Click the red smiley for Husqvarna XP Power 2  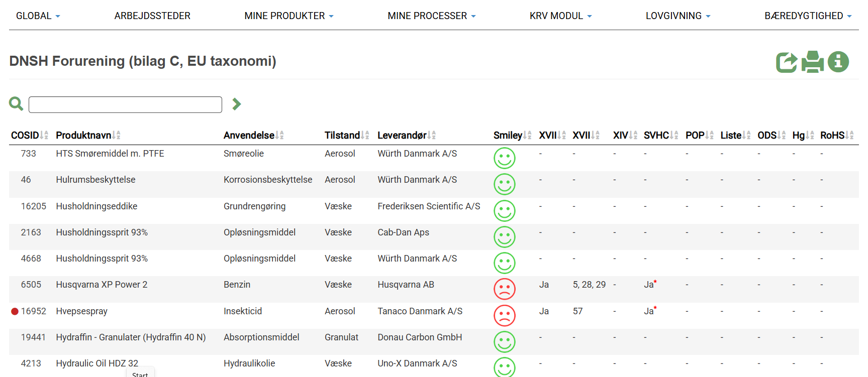[x=505, y=289]
